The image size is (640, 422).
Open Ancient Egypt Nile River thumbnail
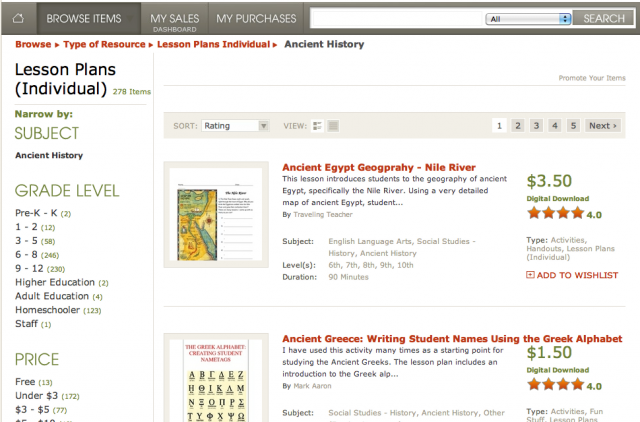pyautogui.click(x=216, y=214)
